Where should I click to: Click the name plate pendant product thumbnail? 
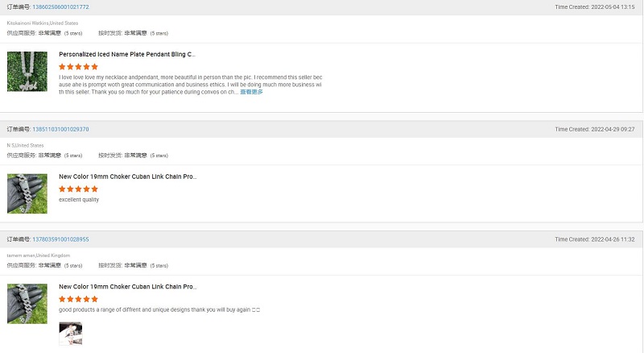click(27, 72)
